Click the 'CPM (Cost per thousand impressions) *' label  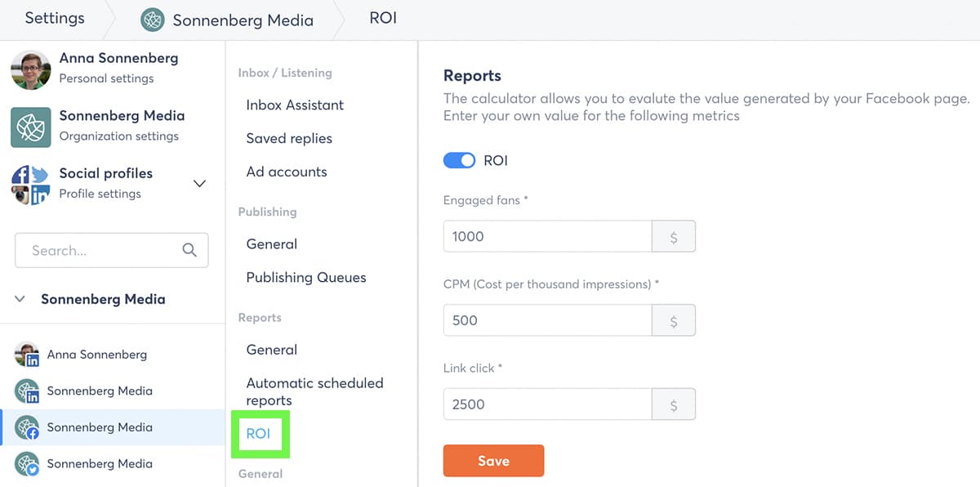point(551,284)
